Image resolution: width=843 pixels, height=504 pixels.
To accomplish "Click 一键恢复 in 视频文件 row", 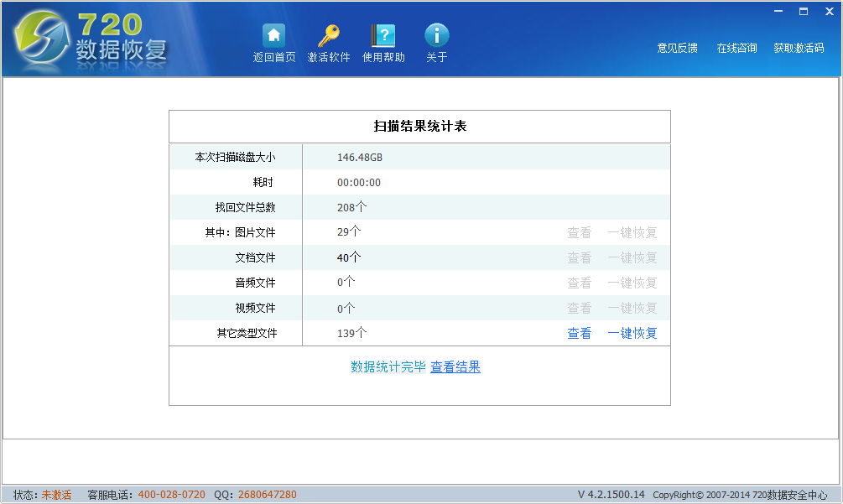I will tap(632, 308).
